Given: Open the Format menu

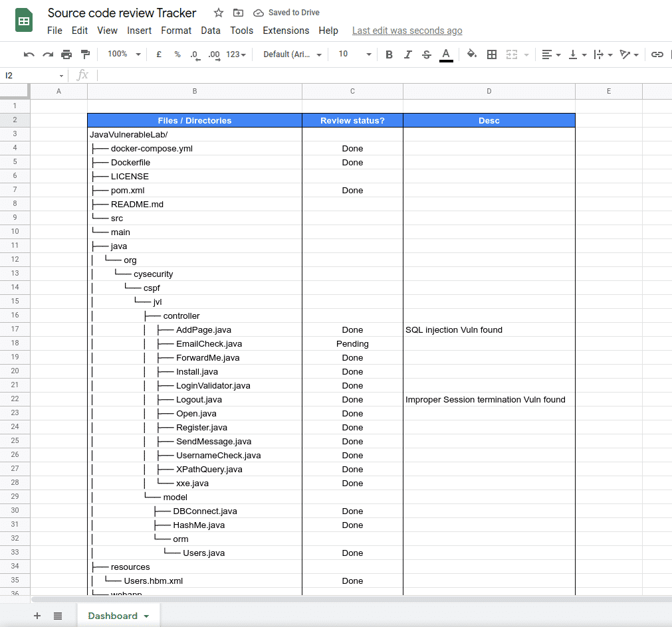Looking at the screenshot, I should pyautogui.click(x=176, y=31).
